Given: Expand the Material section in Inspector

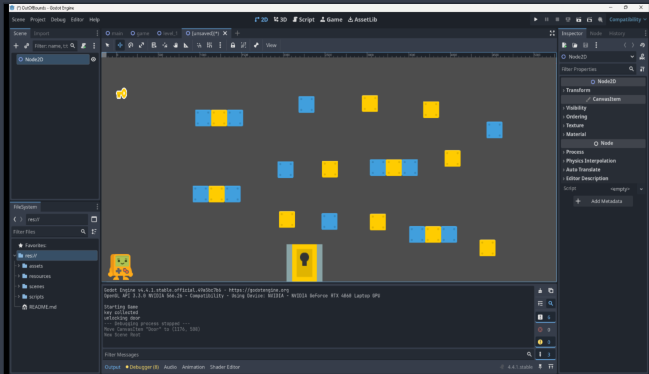Looking at the screenshot, I should pos(603,134).
